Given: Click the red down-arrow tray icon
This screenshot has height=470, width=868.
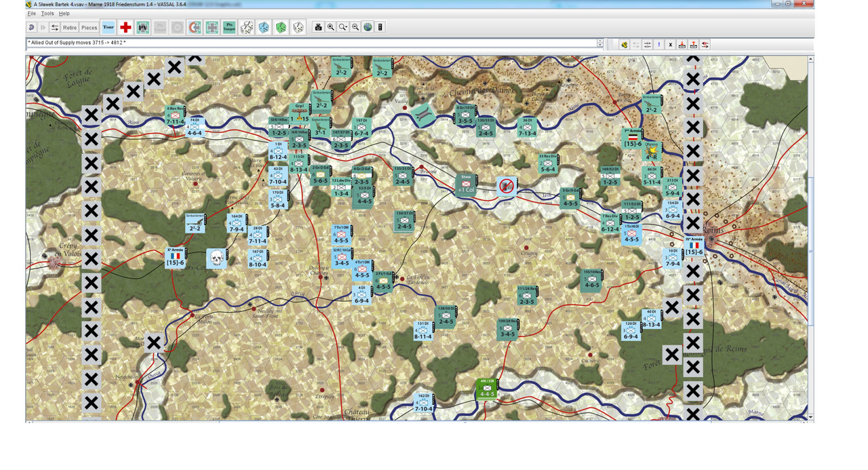Looking at the screenshot, I should click(x=682, y=45).
